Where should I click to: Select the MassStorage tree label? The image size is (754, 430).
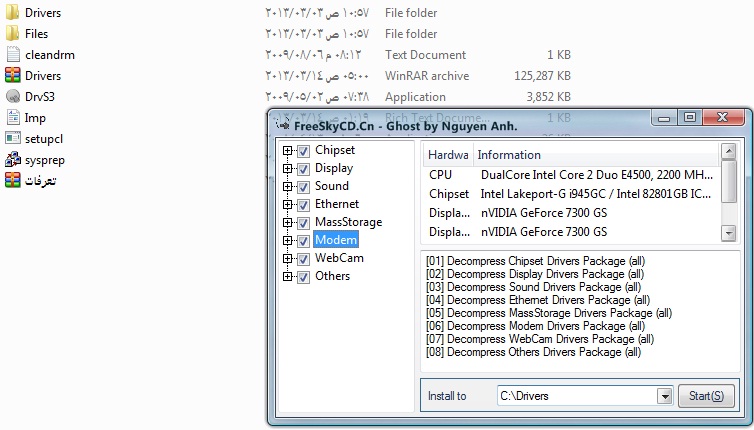pos(349,222)
